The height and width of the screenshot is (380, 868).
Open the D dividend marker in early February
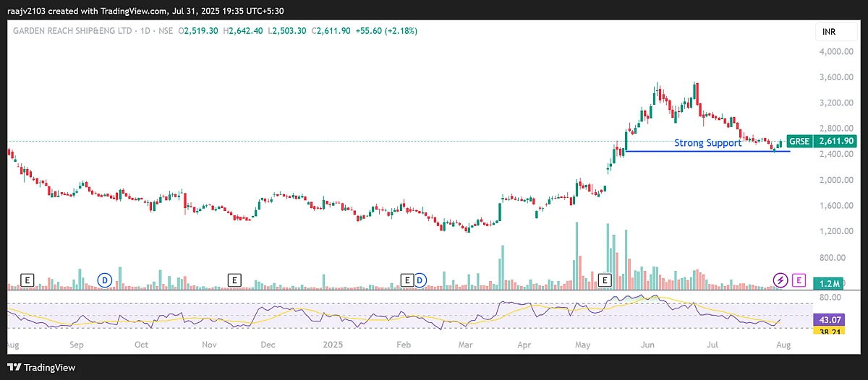click(x=420, y=280)
